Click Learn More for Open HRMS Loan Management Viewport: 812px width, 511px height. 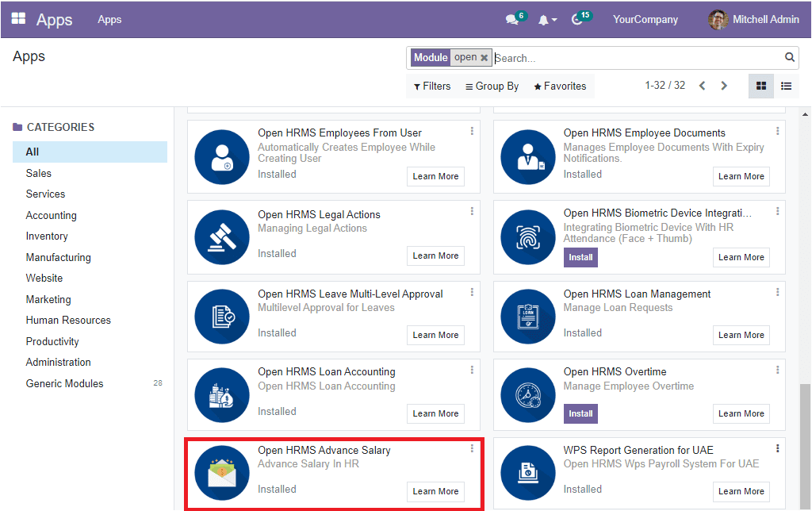pyautogui.click(x=741, y=335)
